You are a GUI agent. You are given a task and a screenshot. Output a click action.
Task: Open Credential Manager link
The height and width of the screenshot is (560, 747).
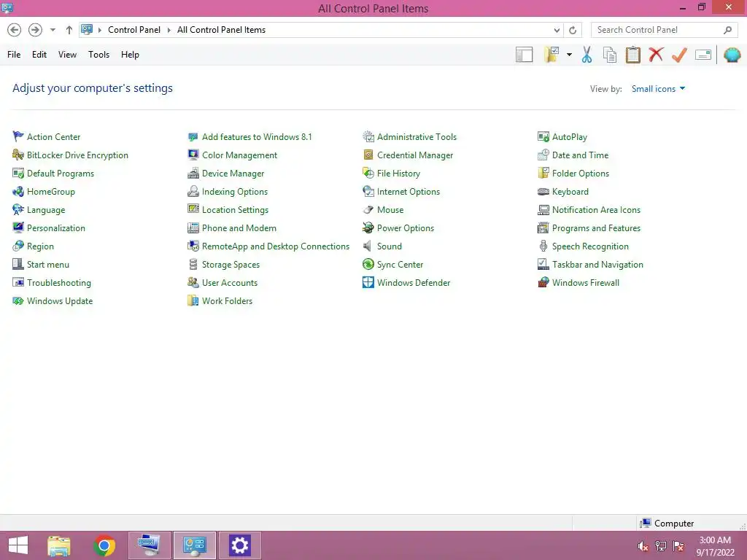415,155
